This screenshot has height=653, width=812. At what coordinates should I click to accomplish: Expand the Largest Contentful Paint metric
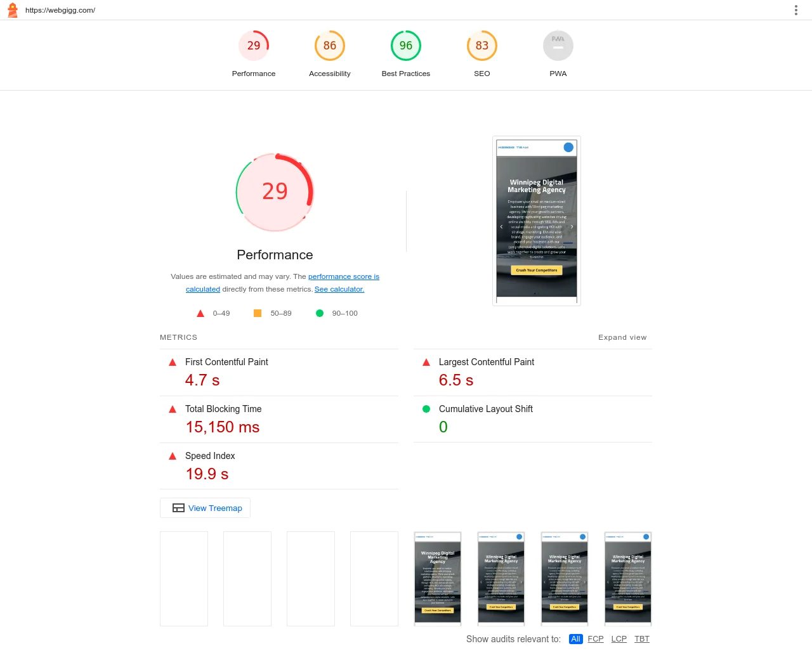486,362
